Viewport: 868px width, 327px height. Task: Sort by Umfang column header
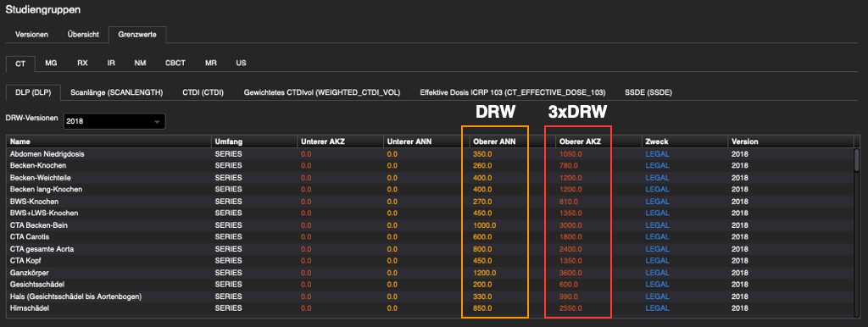pos(253,141)
